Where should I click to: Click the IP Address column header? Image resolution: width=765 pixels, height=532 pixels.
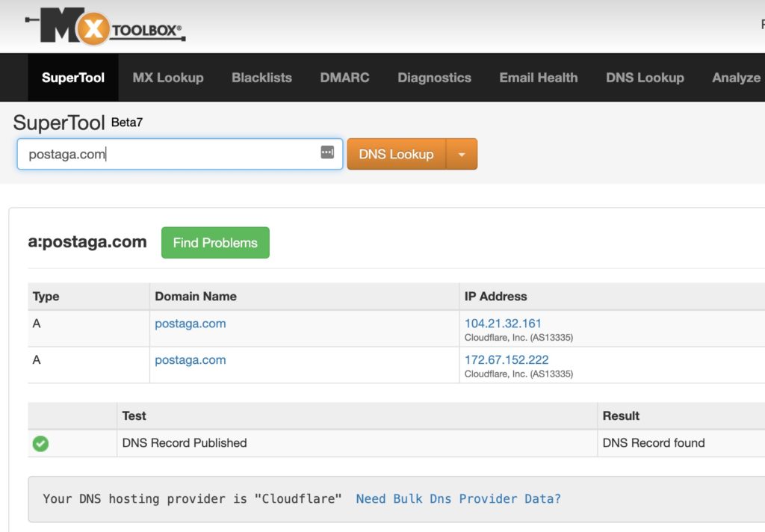coord(612,296)
